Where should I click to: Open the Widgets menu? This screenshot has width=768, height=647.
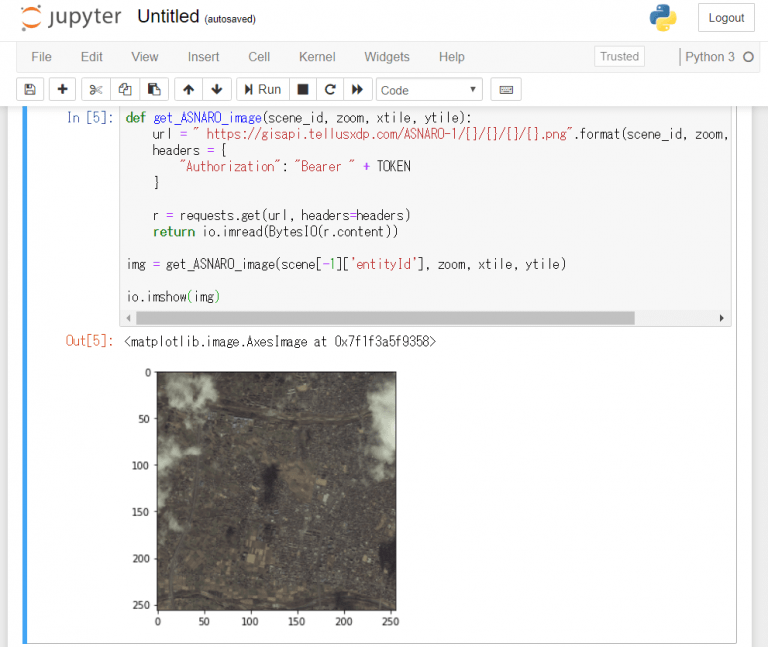coord(386,57)
